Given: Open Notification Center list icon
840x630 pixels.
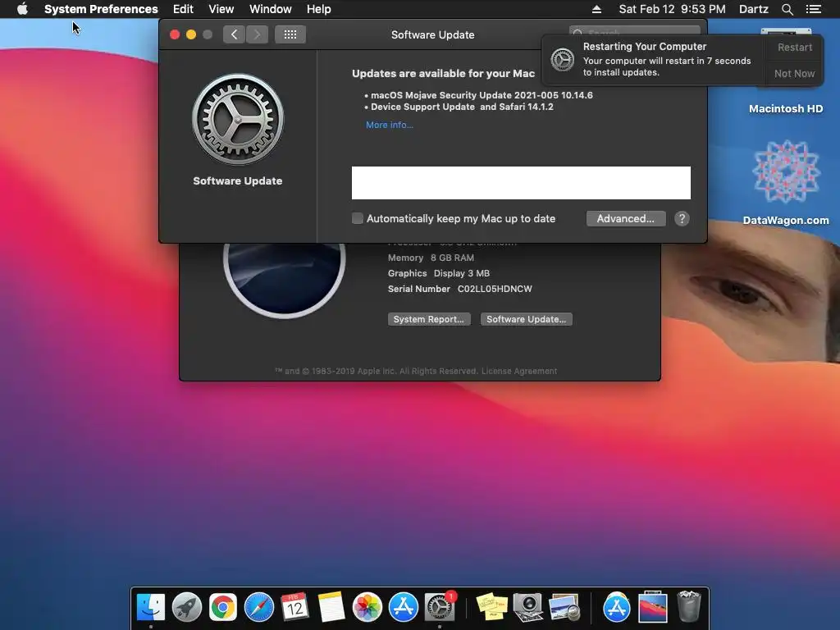Looking at the screenshot, I should 813,9.
